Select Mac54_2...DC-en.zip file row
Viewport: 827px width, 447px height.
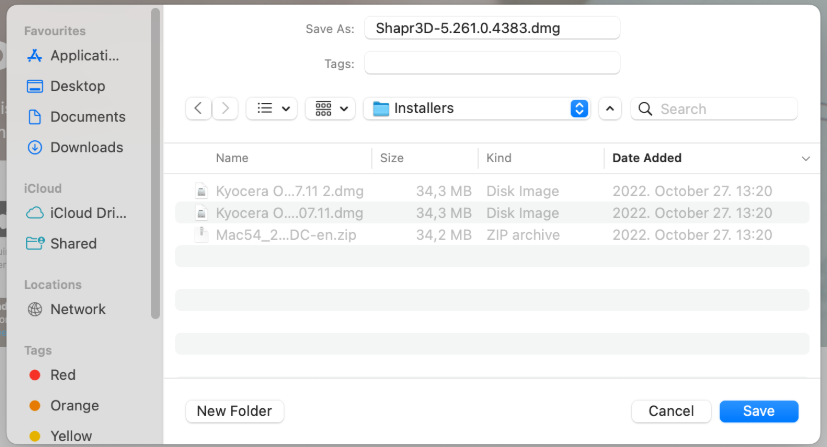point(492,235)
